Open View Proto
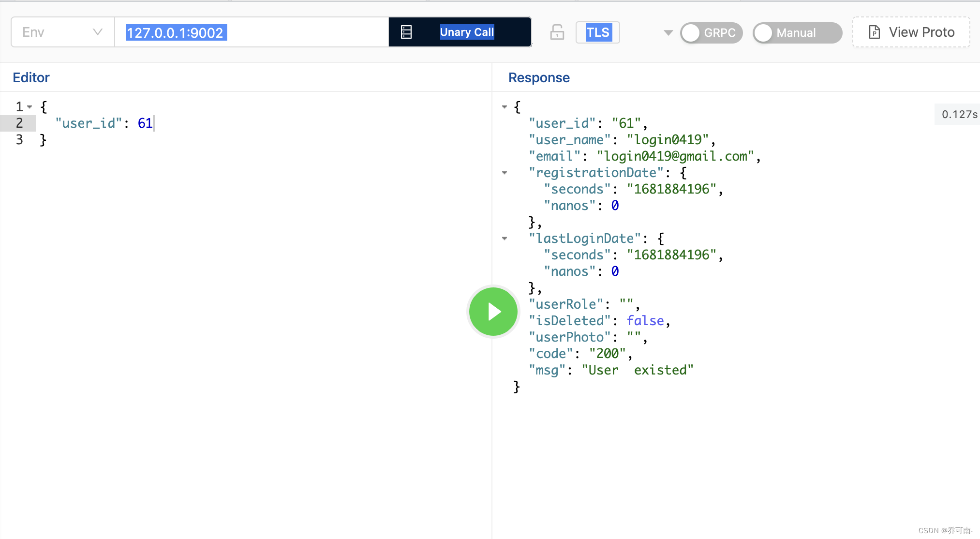 point(911,32)
